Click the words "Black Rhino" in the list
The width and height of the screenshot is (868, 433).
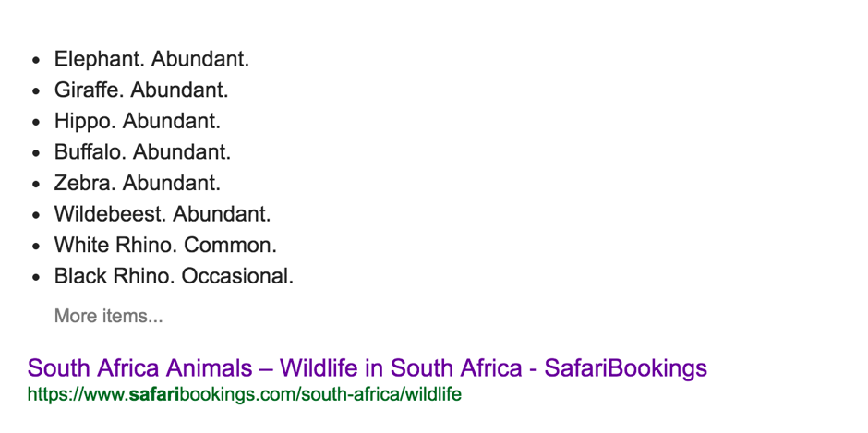[x=114, y=276]
